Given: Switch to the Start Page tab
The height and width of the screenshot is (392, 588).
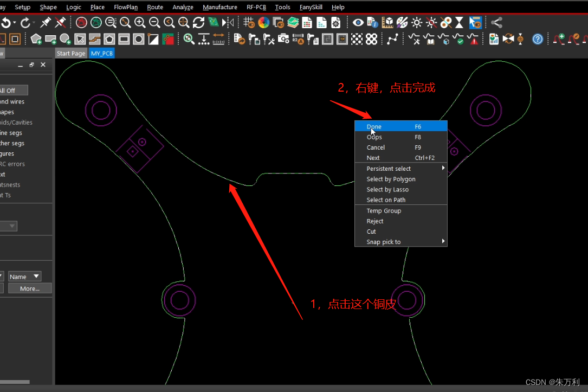Looking at the screenshot, I should [x=70, y=53].
